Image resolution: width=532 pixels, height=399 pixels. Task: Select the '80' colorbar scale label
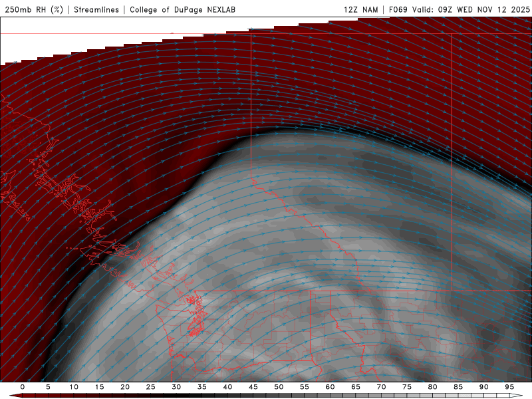[433, 387]
